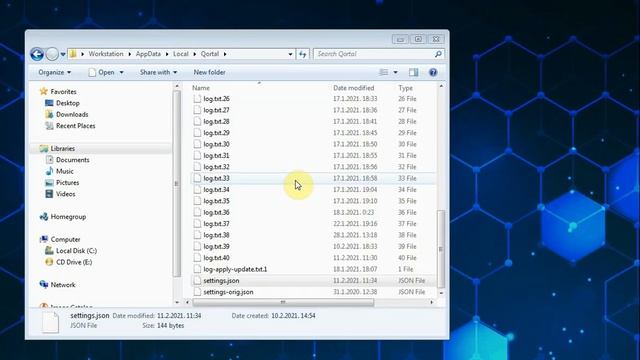Sort by the Type column header
The image size is (640, 360).
405,88
